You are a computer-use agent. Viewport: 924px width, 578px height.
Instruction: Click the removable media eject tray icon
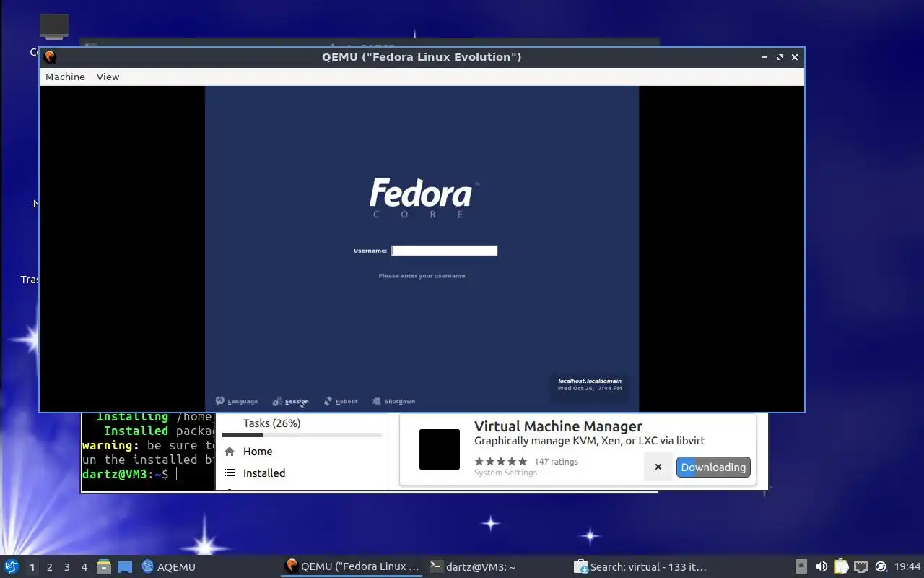(x=801, y=566)
